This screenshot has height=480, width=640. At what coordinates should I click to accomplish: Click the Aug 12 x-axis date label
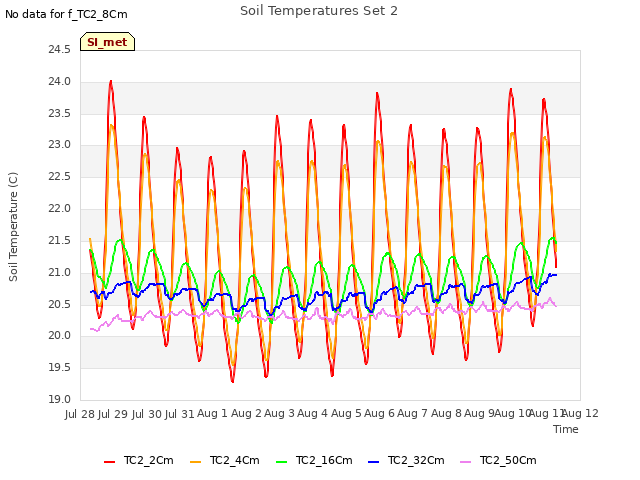[x=580, y=413]
